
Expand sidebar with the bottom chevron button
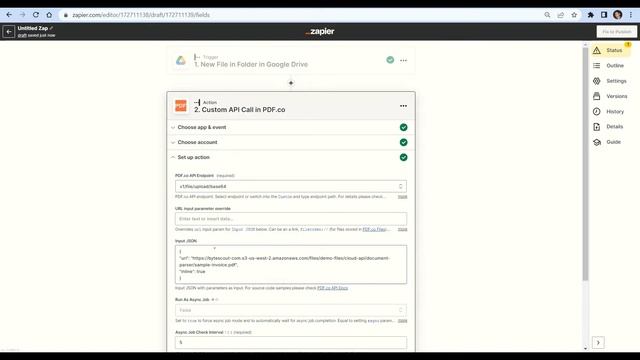[598, 342]
